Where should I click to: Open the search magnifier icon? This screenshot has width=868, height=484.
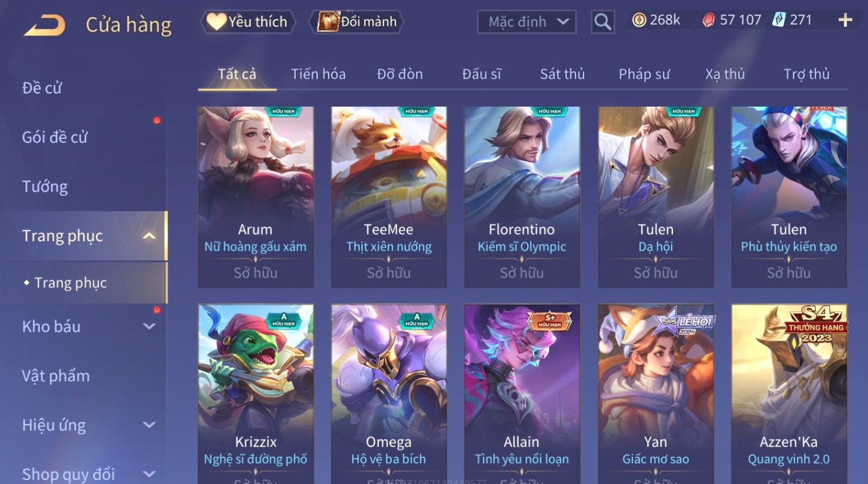point(603,22)
